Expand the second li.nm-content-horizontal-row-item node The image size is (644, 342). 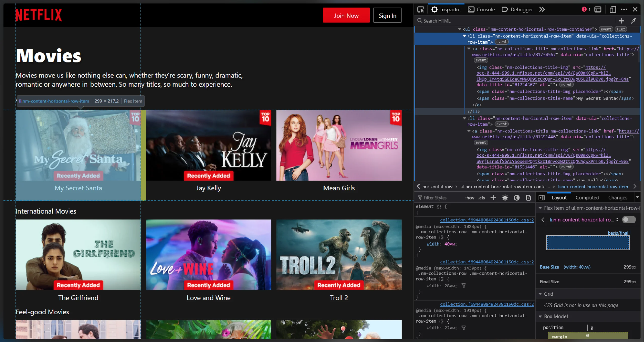tap(464, 118)
